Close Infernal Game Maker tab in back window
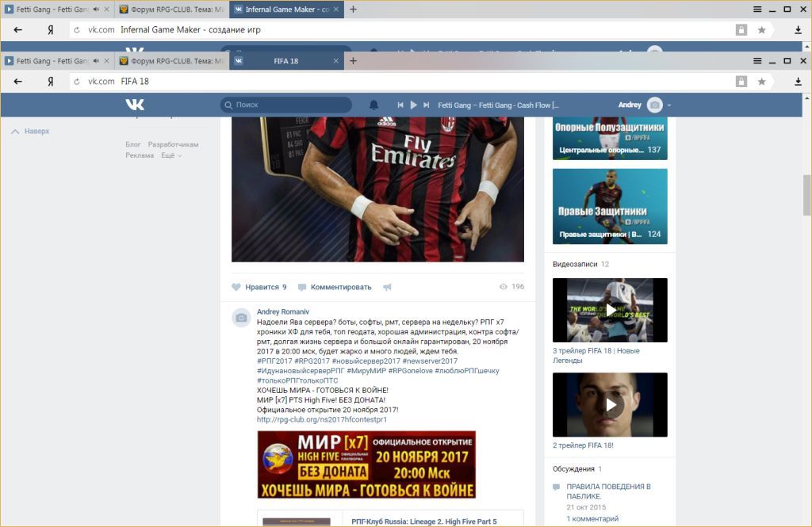 click(x=335, y=10)
